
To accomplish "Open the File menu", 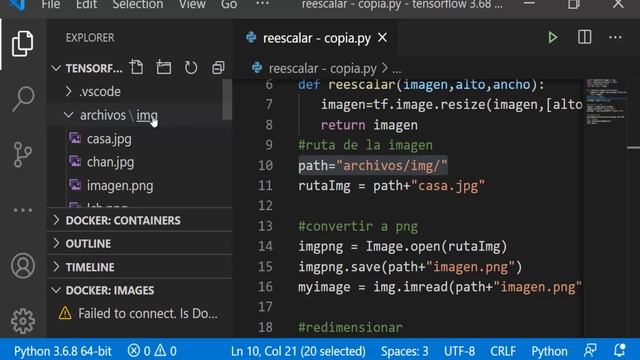I will (x=51, y=5).
